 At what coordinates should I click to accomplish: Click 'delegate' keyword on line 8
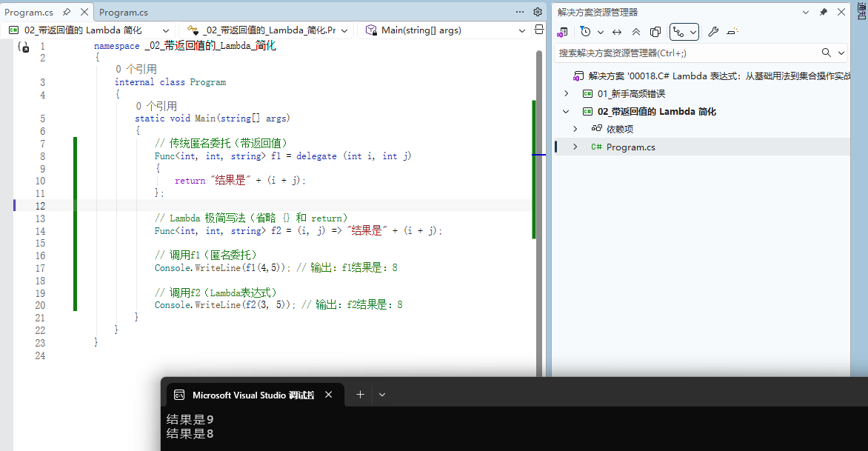coord(316,156)
